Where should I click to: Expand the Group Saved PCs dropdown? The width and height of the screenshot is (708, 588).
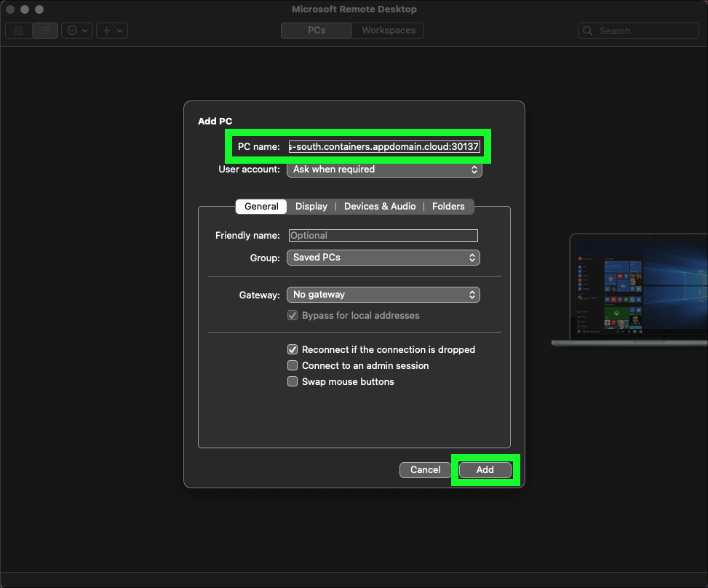(384, 258)
